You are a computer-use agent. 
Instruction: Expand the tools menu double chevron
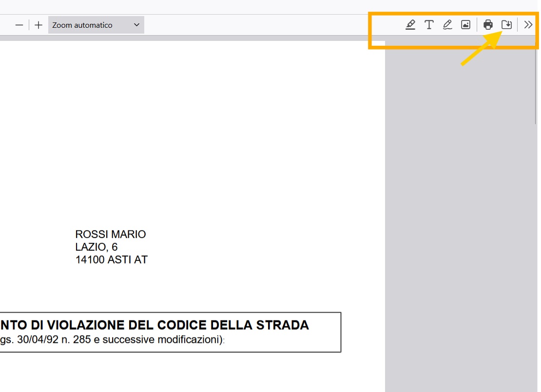tap(528, 25)
